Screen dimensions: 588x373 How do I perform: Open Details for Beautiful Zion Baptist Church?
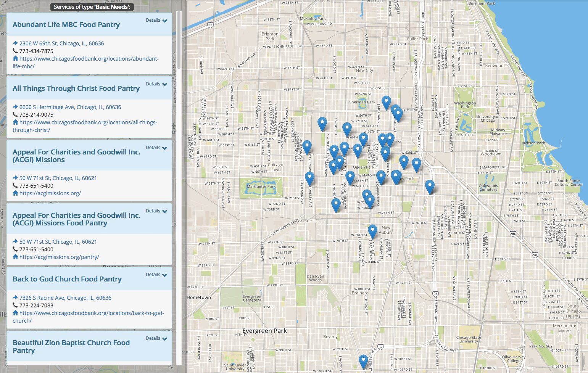coord(156,338)
